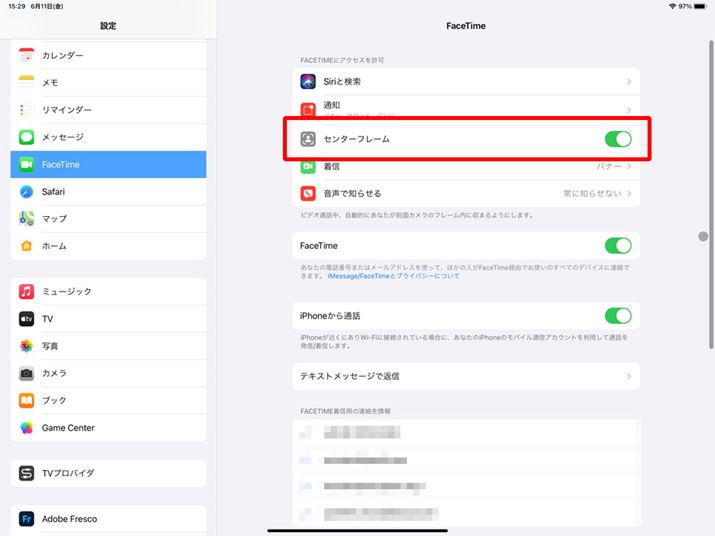This screenshot has width=715, height=536.
Task: Tap the 写真 photos flower icon
Action: pos(26,346)
